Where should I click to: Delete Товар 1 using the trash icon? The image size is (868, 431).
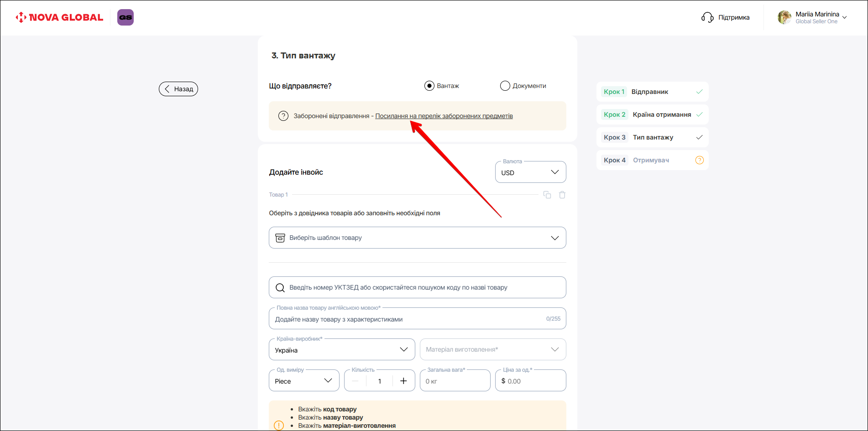[x=562, y=195]
